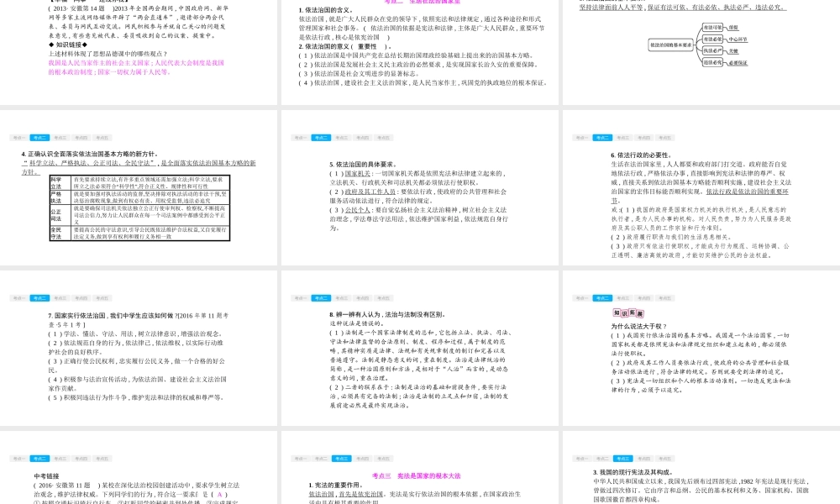This screenshot has width=840, height=504.
Task: Select 考点一 tab on slide 6 依法行政
Action: pos(581,138)
